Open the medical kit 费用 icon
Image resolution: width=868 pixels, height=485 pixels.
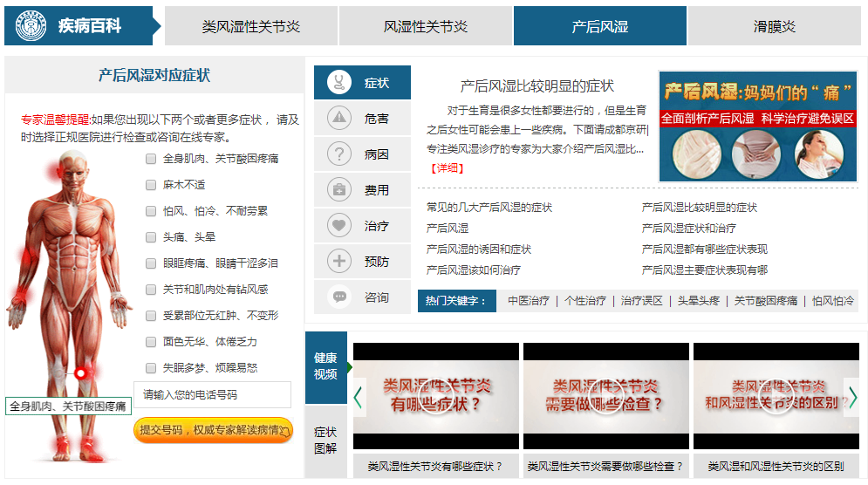pyautogui.click(x=339, y=190)
